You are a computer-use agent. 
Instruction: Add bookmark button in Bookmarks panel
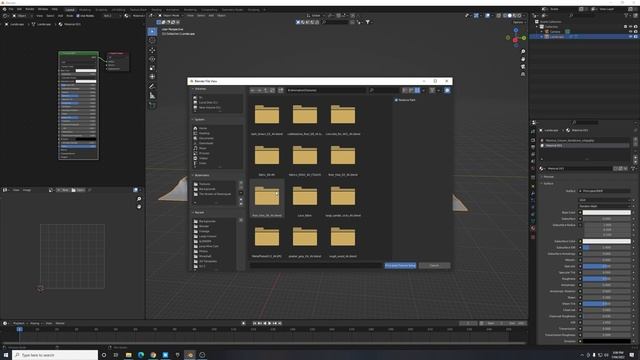[x=241, y=183]
